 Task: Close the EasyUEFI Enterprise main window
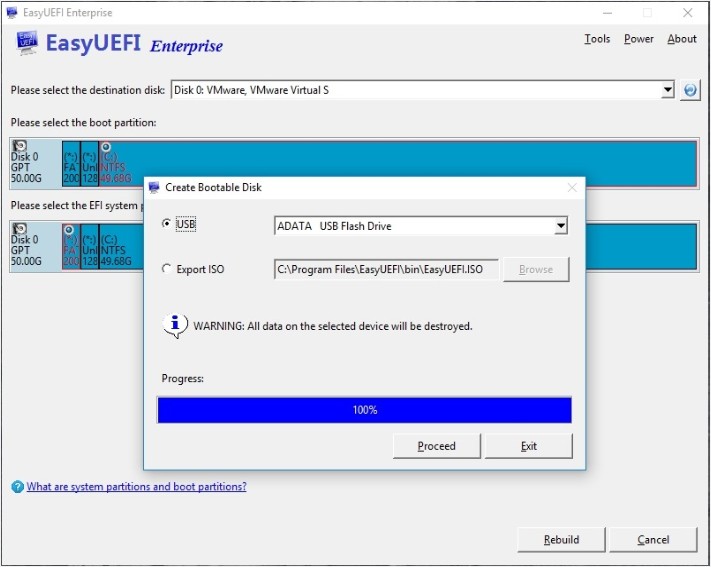[687, 13]
